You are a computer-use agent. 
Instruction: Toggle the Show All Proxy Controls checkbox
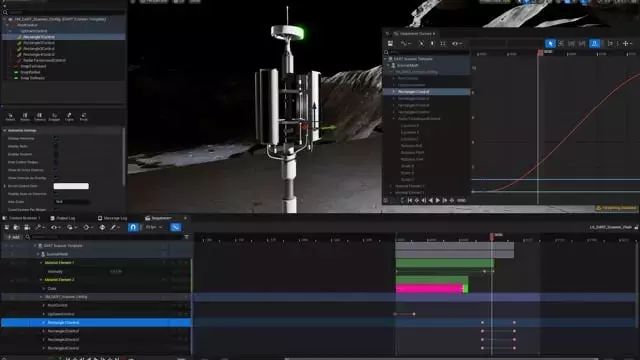[x=56, y=170]
